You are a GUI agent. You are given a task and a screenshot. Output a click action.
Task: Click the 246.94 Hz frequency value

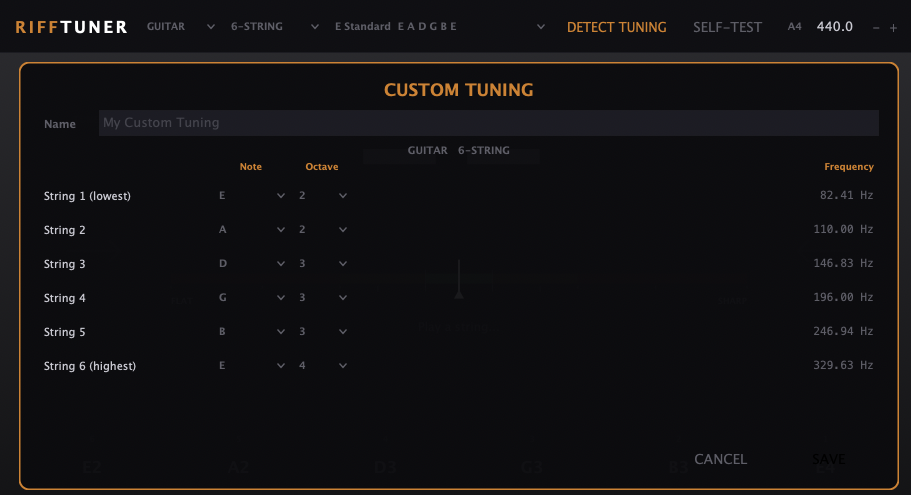point(843,331)
